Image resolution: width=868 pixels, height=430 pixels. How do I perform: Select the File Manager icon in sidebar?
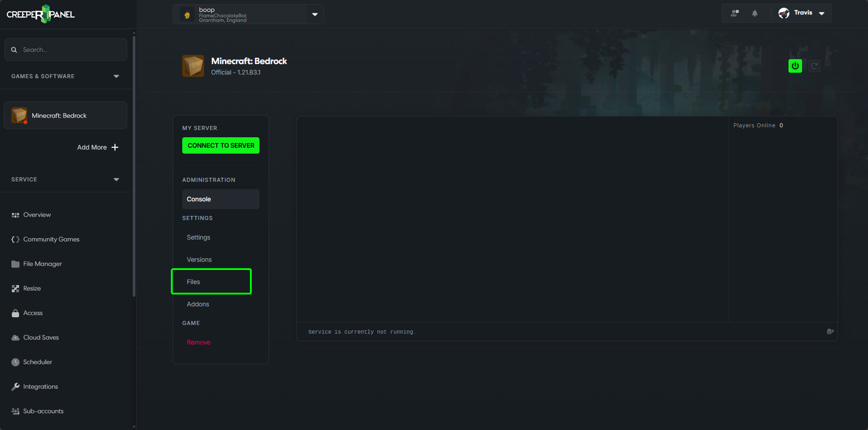click(15, 264)
